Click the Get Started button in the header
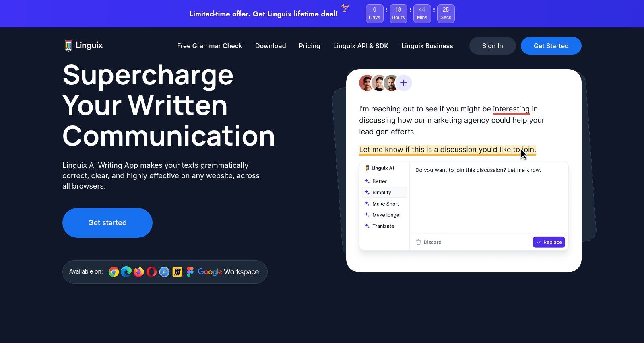The image size is (644, 362). [551, 46]
